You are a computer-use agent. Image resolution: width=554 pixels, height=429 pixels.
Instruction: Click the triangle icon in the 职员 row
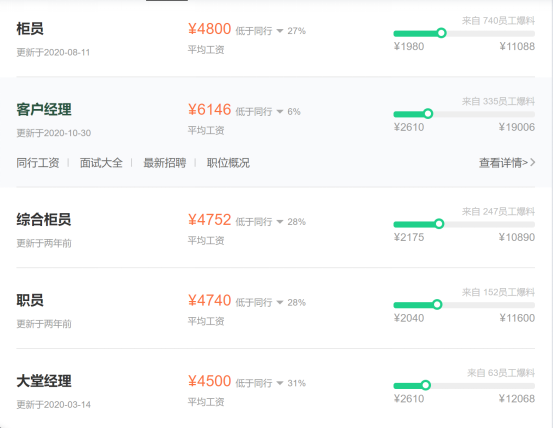pyautogui.click(x=280, y=302)
